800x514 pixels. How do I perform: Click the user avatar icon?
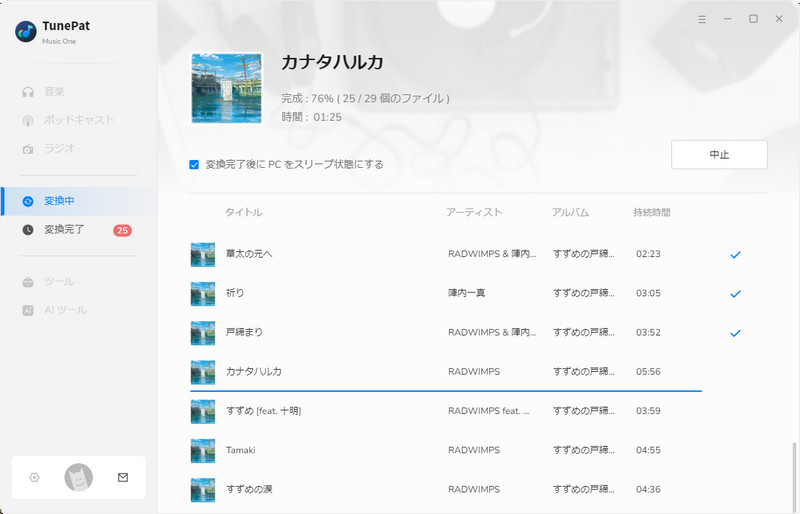(x=79, y=477)
